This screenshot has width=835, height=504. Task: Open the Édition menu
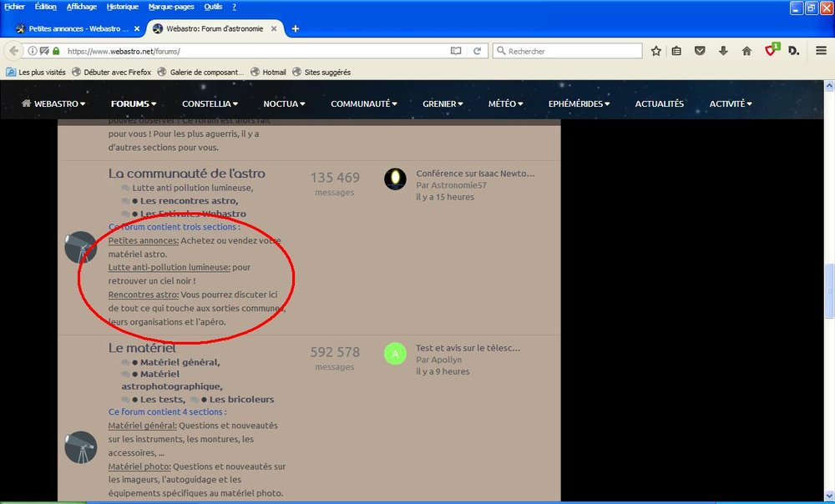[45, 7]
